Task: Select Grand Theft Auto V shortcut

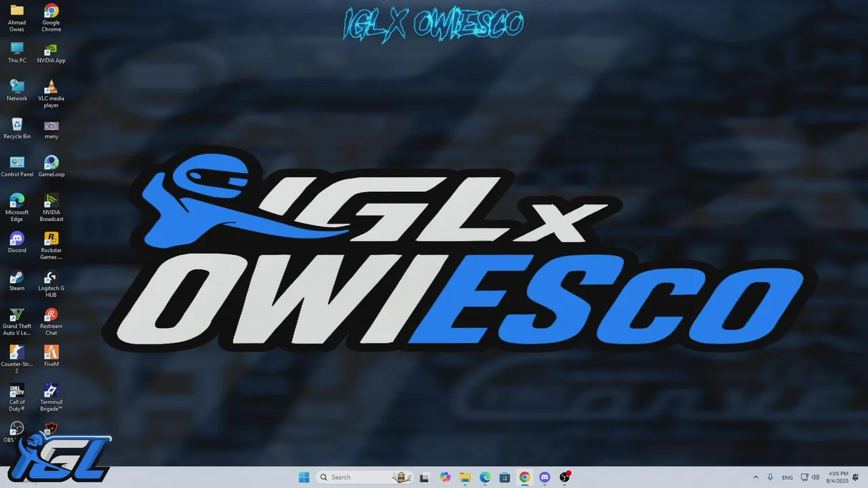Action: pos(17,321)
